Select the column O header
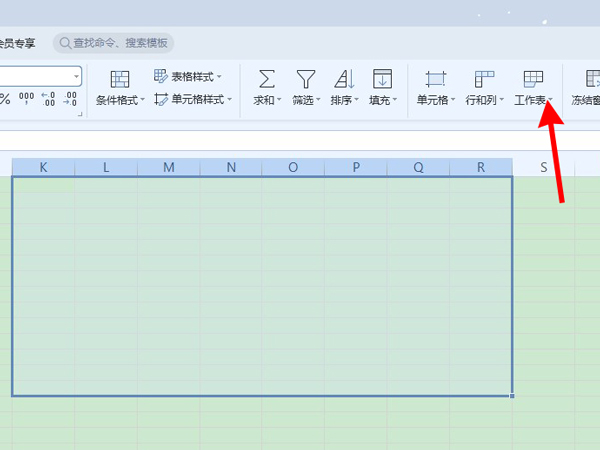The image size is (600, 450). (293, 167)
